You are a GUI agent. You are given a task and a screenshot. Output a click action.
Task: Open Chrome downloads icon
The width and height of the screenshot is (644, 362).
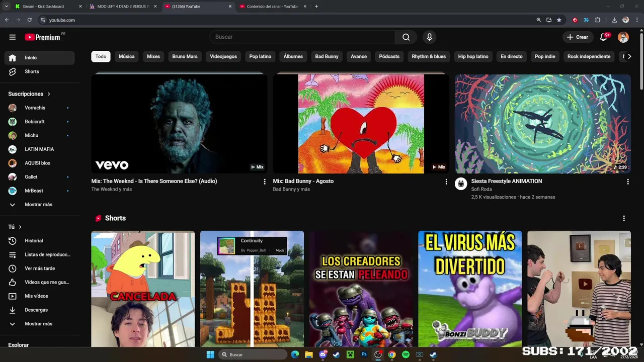click(614, 20)
